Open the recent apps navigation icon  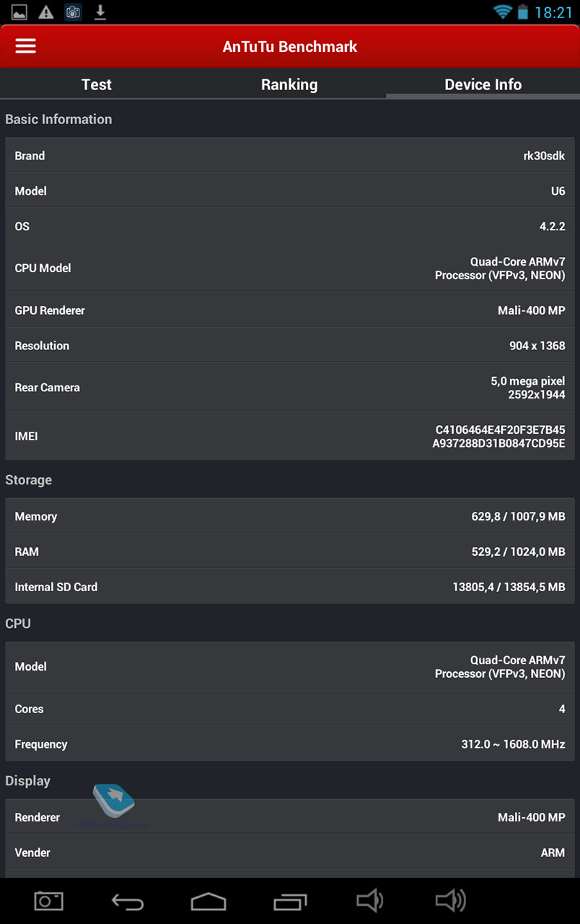[289, 901]
